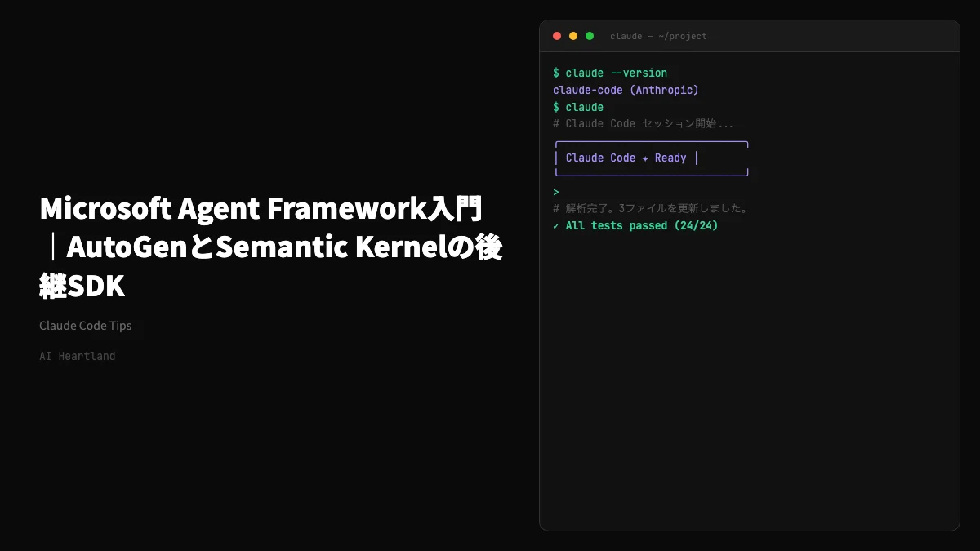Click the red close dot in terminal window

point(557,36)
